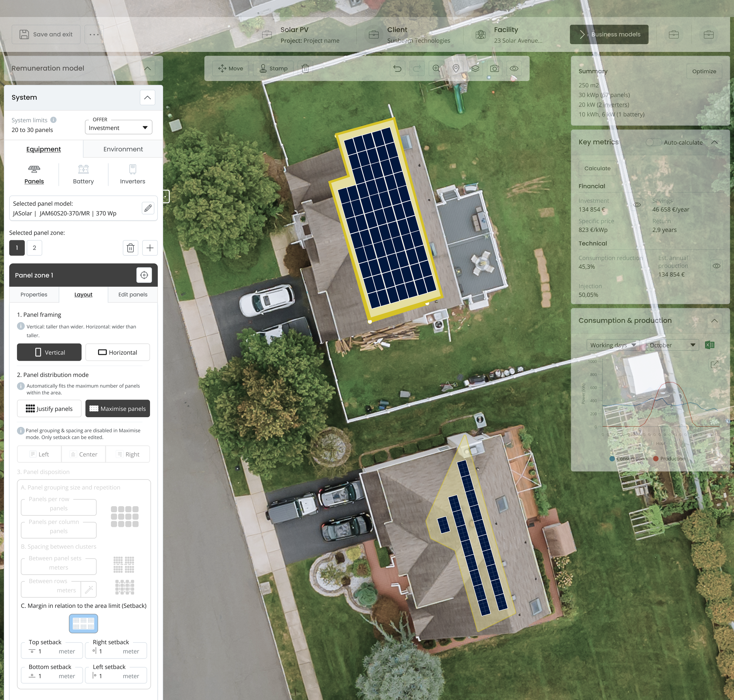The width and height of the screenshot is (734, 700).
Task: Toggle Investment visibility eye icon
Action: point(637,205)
